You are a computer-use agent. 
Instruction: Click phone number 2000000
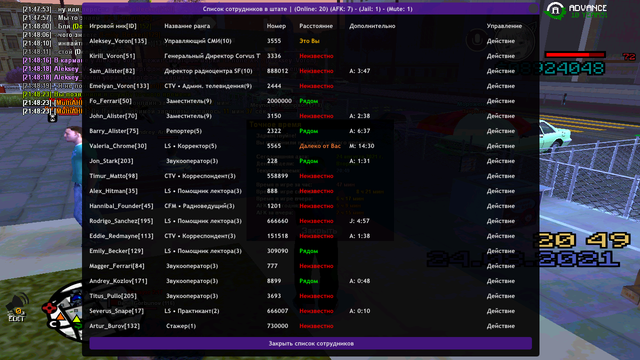tap(280, 101)
